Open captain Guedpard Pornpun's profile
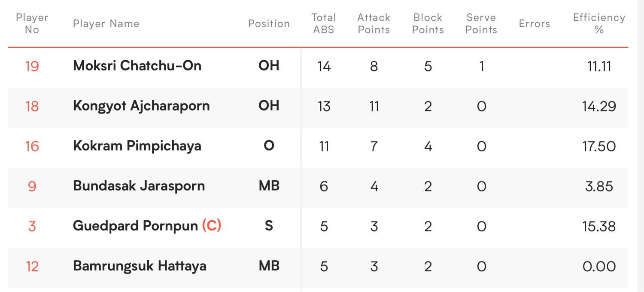The image size is (644, 292). [x=135, y=226]
